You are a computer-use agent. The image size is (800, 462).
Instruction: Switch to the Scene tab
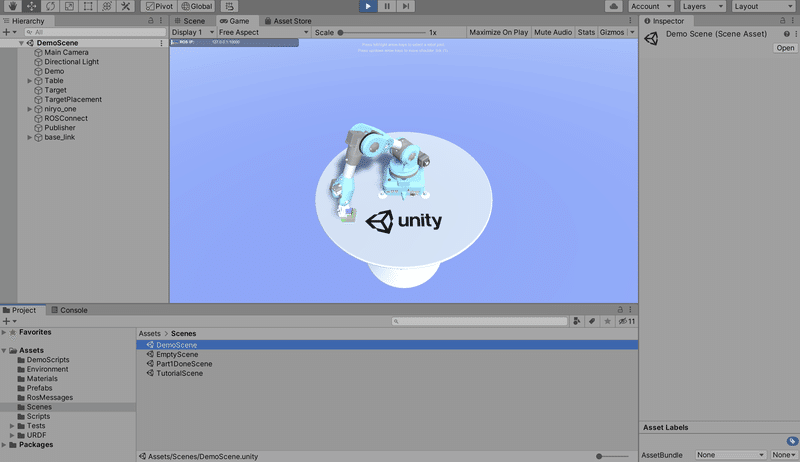pyautogui.click(x=189, y=21)
